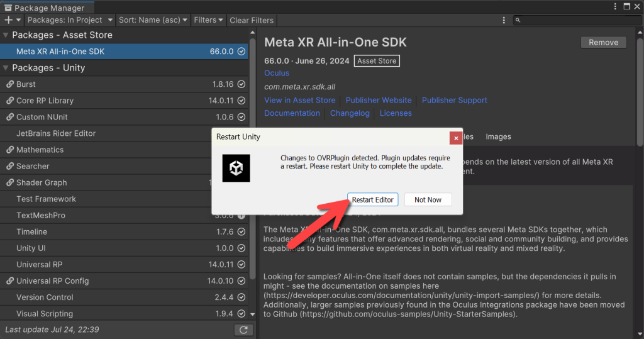The image size is (644, 339).
Task: Select the Version Control package row
Action: [x=124, y=297]
